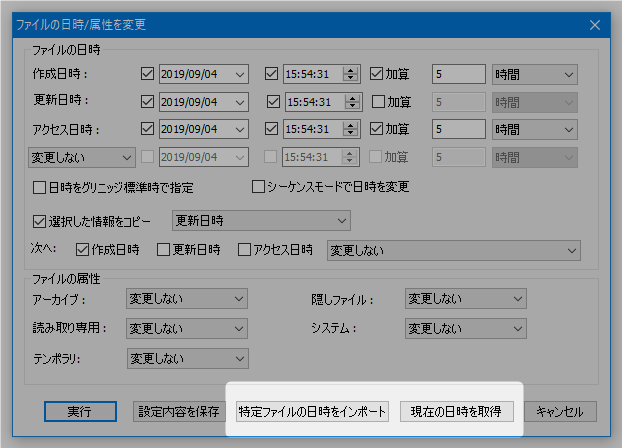Click the 実行 button

click(x=80, y=411)
